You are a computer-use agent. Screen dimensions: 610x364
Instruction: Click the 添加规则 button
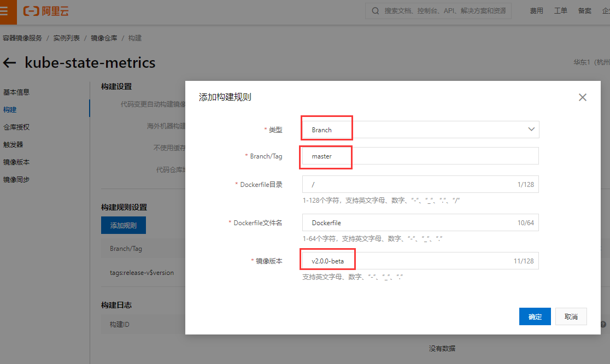pyautogui.click(x=123, y=225)
